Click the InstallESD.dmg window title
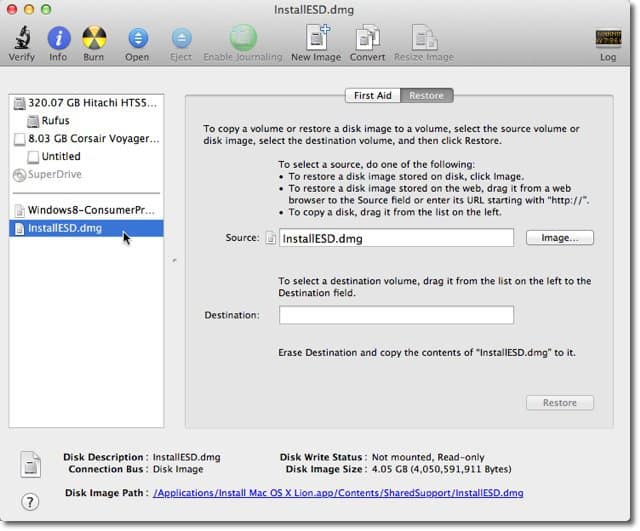Screen dimensions: 640x531 (x=314, y=10)
